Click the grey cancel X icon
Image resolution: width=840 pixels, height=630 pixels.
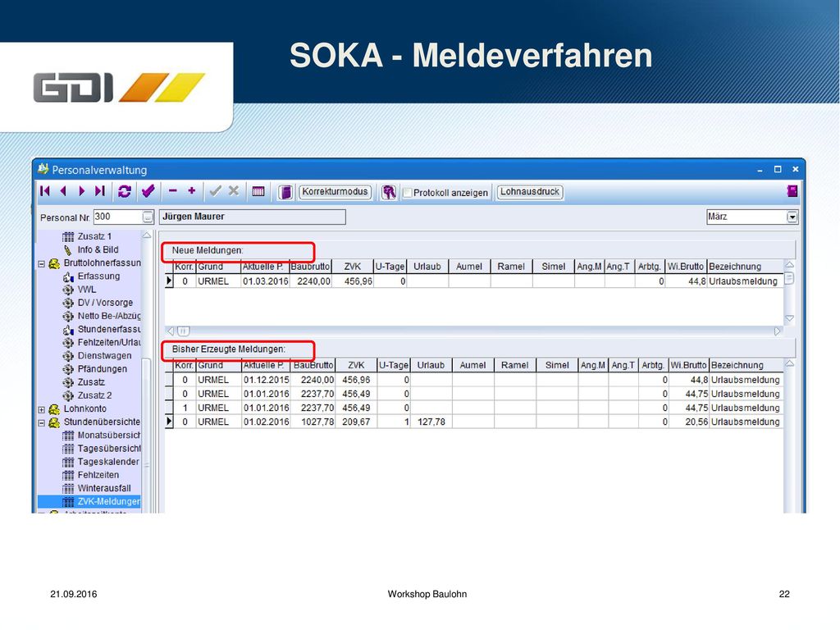click(234, 190)
